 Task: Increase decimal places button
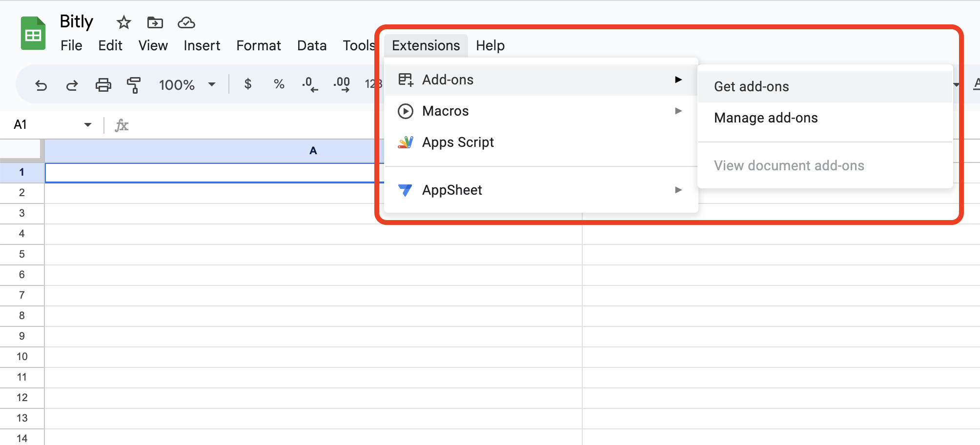(x=341, y=84)
